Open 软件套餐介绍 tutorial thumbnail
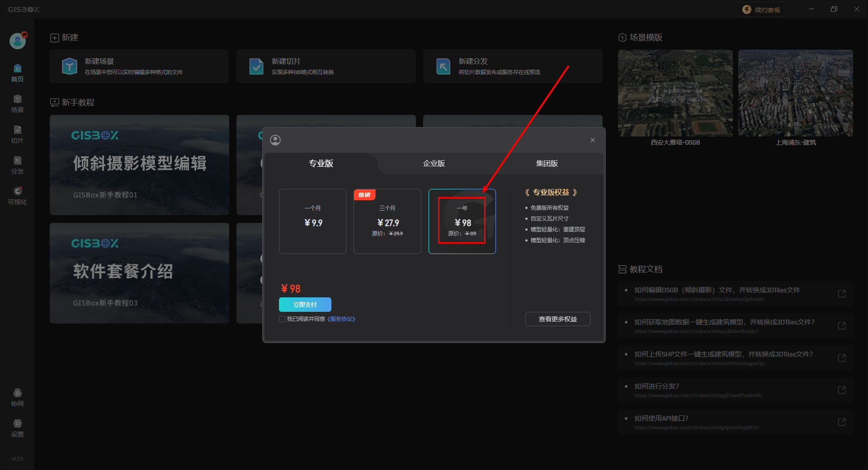Viewport: 868px width, 470px height. 139,273
